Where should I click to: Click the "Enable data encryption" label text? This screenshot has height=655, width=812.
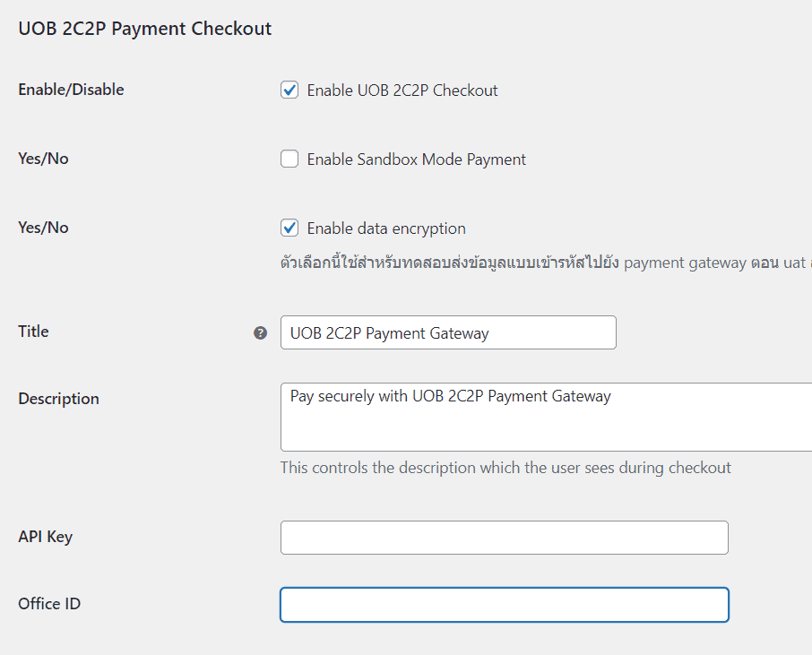pos(386,228)
